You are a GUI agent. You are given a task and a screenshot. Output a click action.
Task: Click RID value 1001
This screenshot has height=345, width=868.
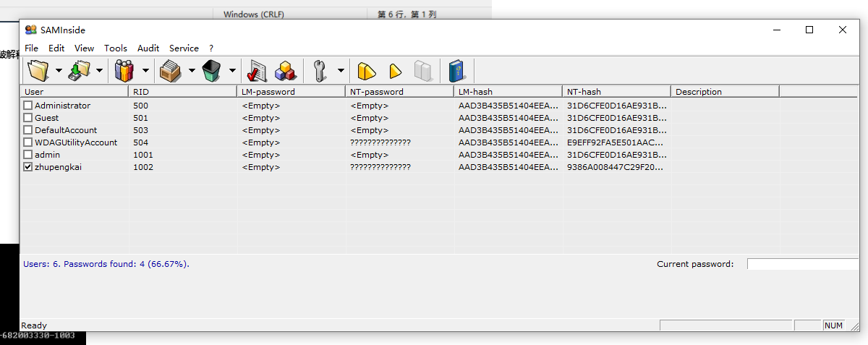click(143, 155)
